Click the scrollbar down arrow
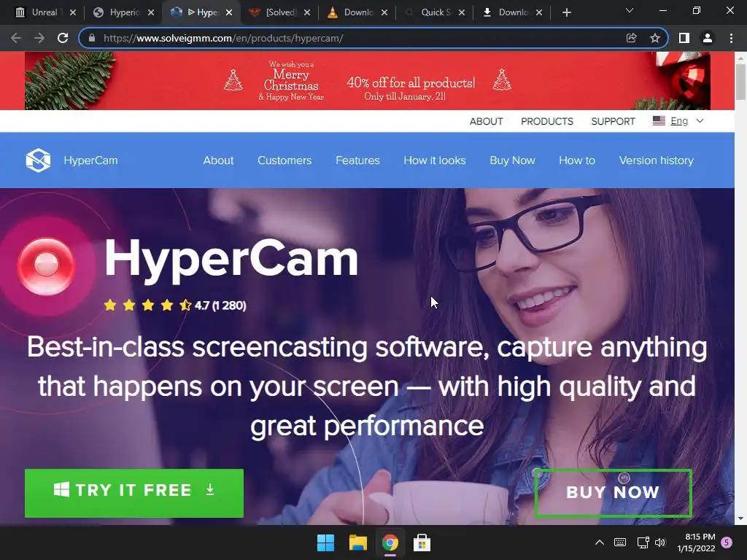Screen dimensions: 747x560 tap(740, 518)
